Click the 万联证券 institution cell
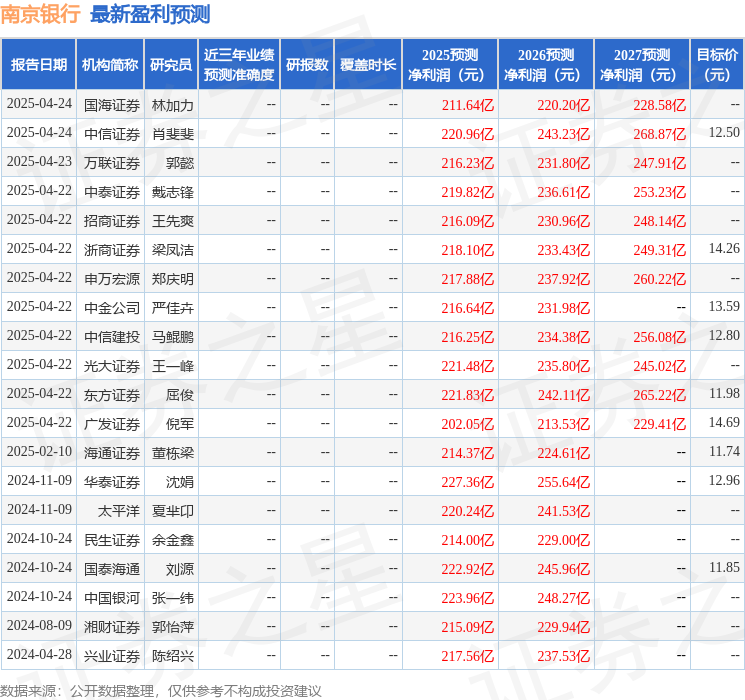This screenshot has height=700, width=745. (112, 163)
